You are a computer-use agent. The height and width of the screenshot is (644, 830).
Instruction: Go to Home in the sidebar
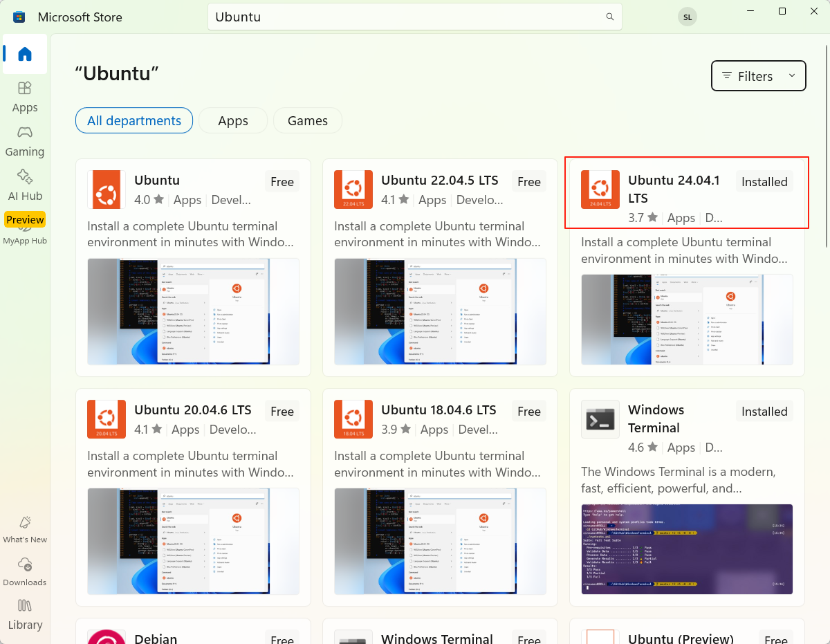(25, 54)
